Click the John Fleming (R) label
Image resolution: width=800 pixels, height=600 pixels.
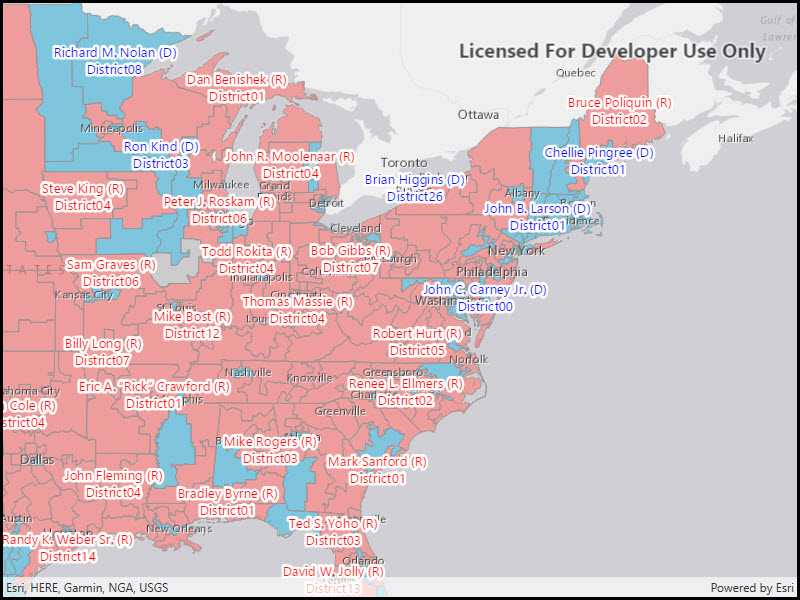[x=113, y=476]
